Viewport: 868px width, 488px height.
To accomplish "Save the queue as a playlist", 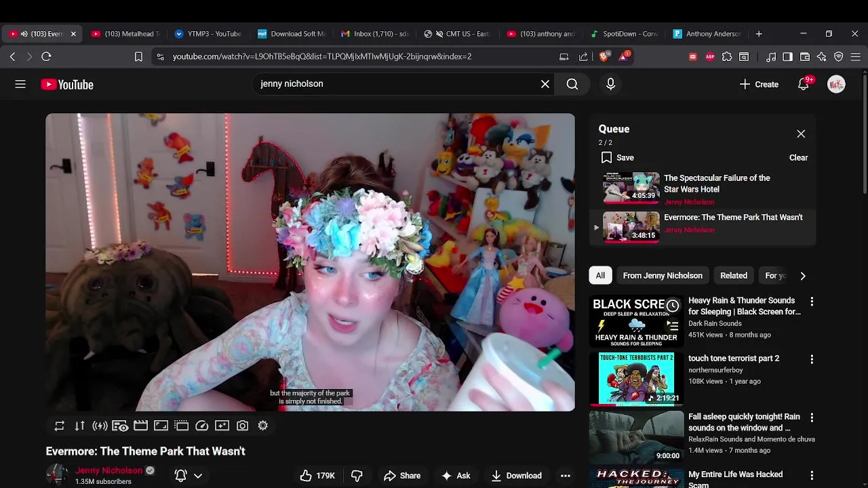I will pos(617,157).
